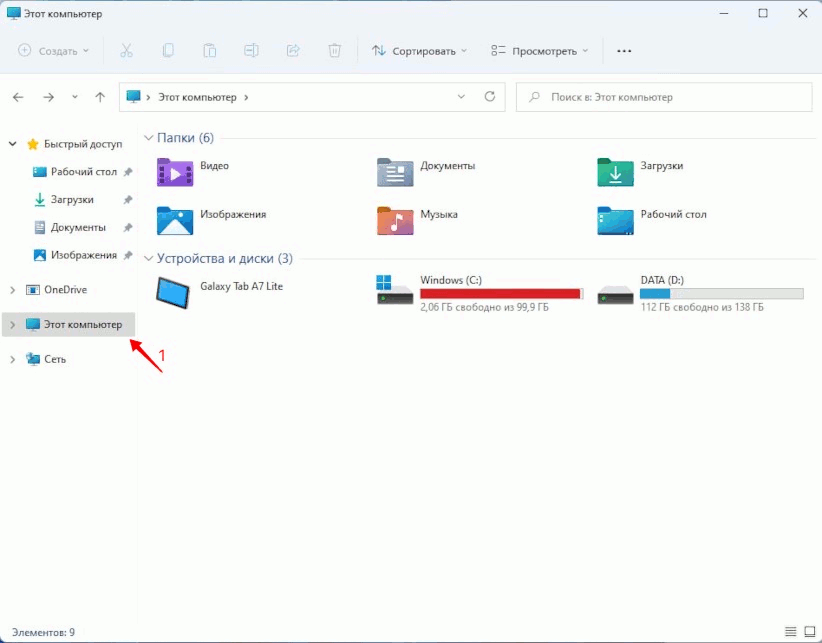Click the Rename icon in toolbar
This screenshot has width=822, height=643.
[251, 51]
